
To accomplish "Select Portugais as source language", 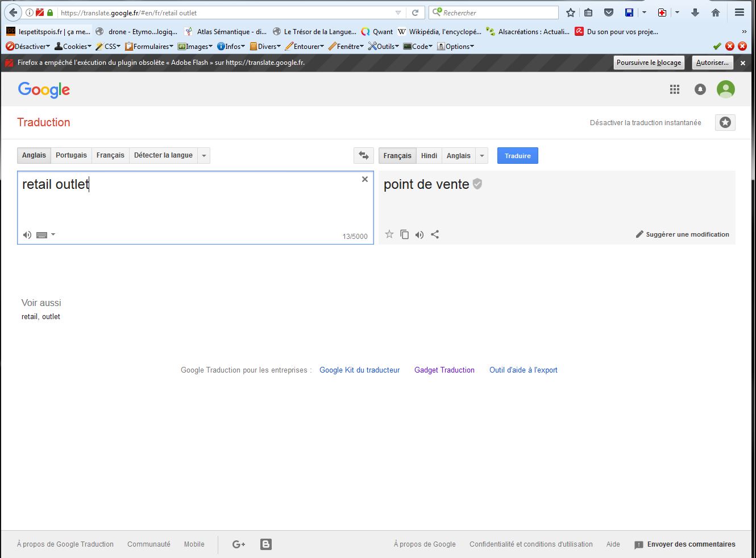I will [71, 155].
